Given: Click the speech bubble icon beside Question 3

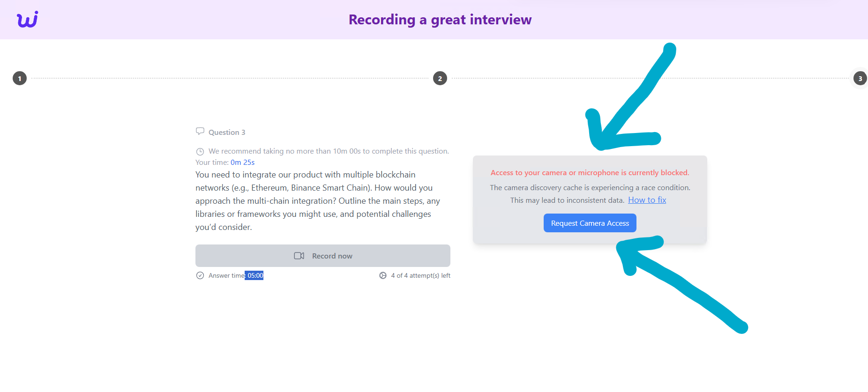Looking at the screenshot, I should point(200,132).
